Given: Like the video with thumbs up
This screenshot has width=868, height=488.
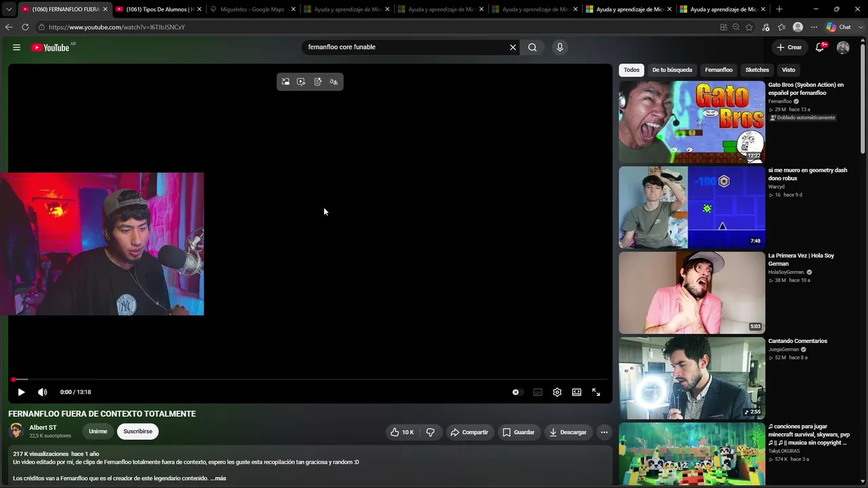Looking at the screenshot, I should click(x=402, y=432).
